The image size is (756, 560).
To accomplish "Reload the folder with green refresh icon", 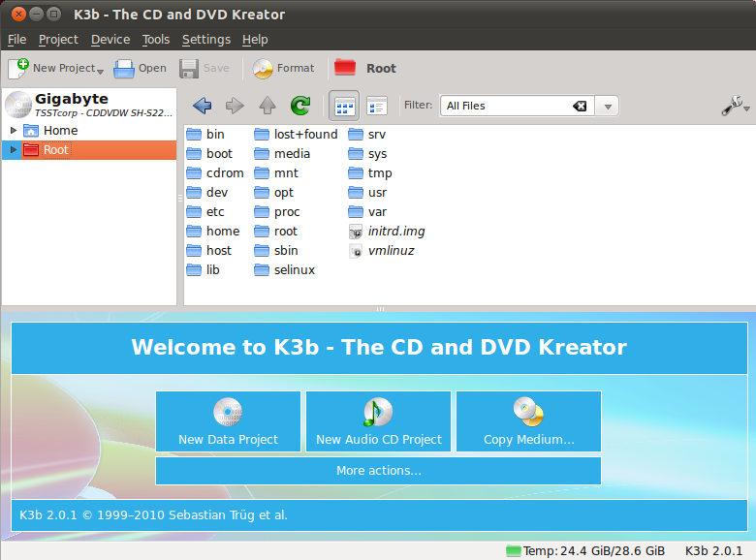I will click(300, 106).
